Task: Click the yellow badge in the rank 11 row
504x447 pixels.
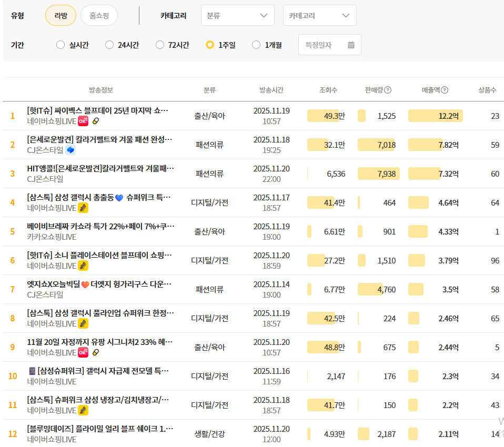Action: tap(83, 410)
